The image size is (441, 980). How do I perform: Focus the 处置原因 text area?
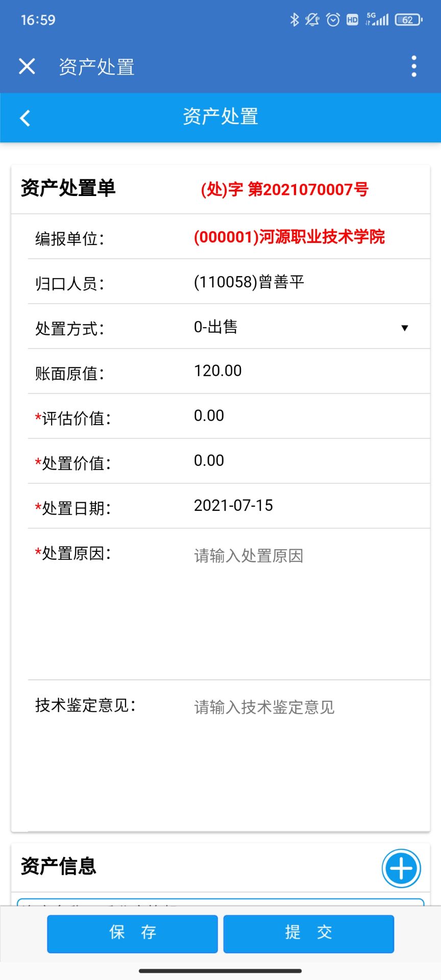point(306,602)
